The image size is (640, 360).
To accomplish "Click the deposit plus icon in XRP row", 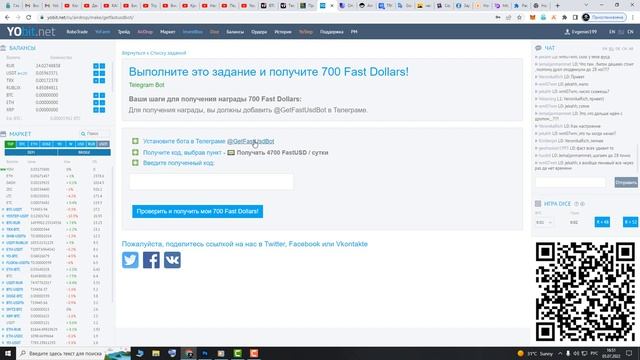I will click(96, 110).
